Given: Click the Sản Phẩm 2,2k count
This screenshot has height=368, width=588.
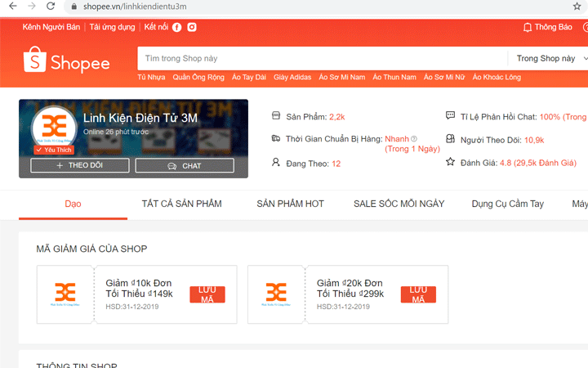Looking at the screenshot, I should pyautogui.click(x=336, y=117).
